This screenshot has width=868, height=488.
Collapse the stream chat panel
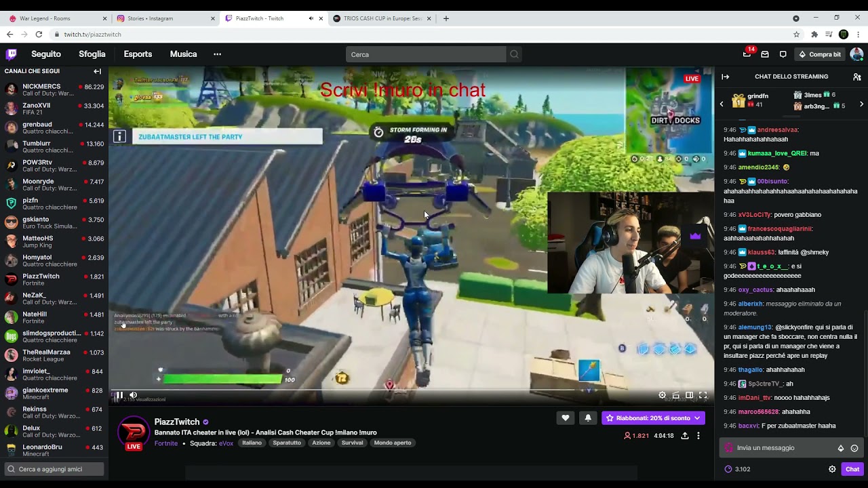725,77
